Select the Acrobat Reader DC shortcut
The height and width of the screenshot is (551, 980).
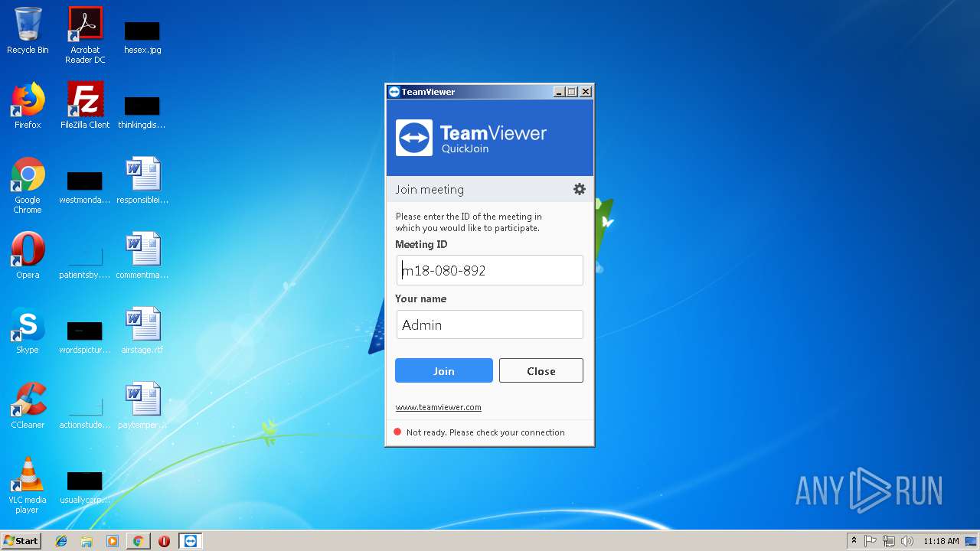[85, 35]
